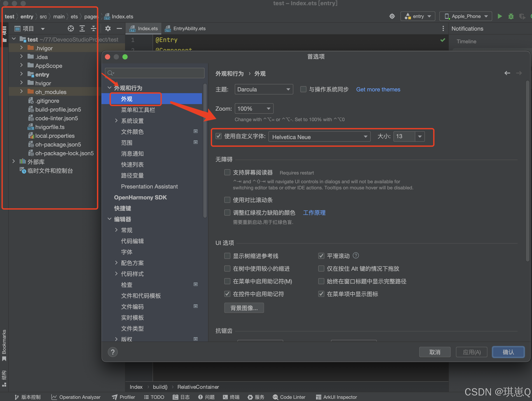
Task: Click the locate target icon in project panel
Action: point(70,29)
